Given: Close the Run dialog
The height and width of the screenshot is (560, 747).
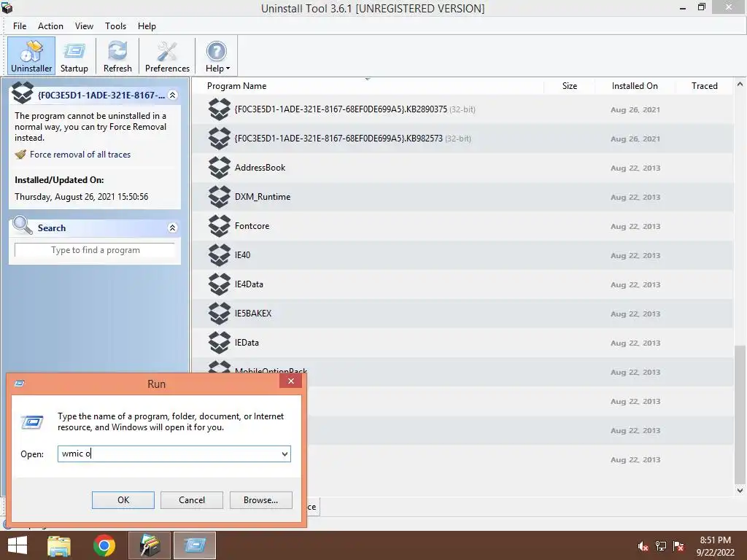Looking at the screenshot, I should click(290, 381).
